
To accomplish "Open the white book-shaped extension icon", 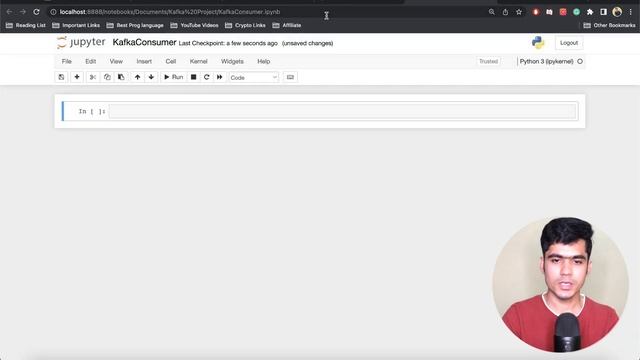I will tap(549, 12).
